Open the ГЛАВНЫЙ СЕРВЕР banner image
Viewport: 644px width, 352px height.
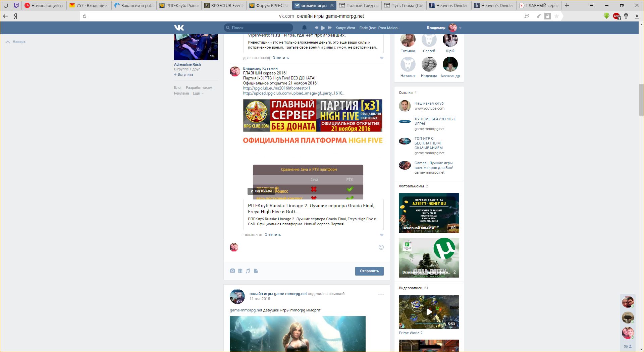coord(313,115)
